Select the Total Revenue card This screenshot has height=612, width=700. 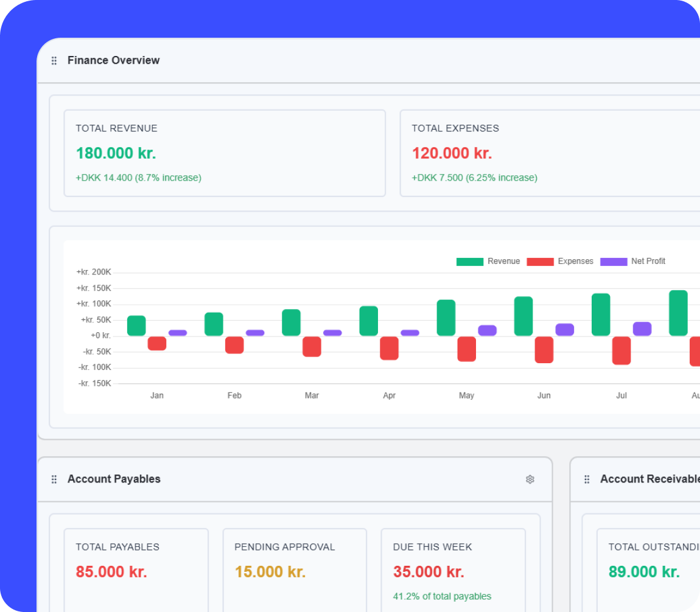pos(225,153)
